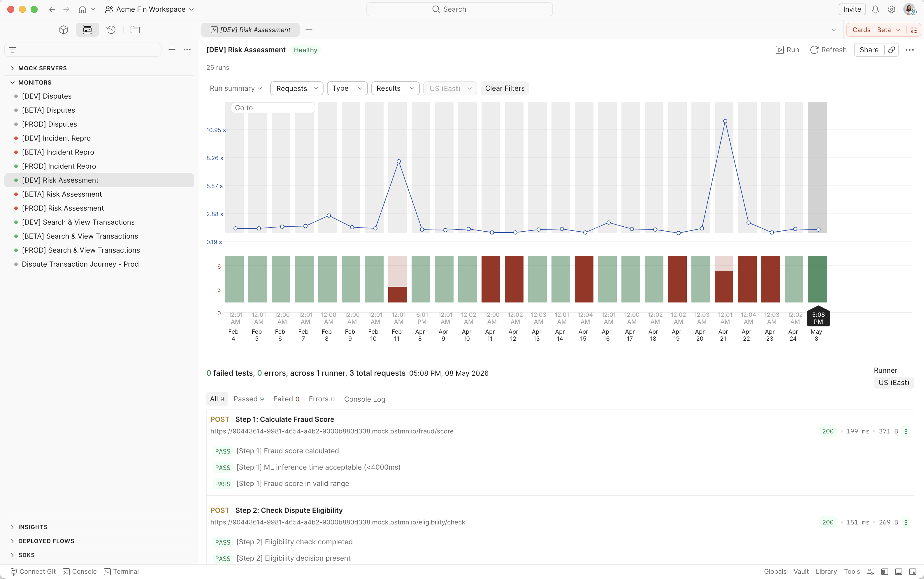Viewport: 924px width, 579px height.
Task: Click the Home icon
Action: [x=82, y=9]
